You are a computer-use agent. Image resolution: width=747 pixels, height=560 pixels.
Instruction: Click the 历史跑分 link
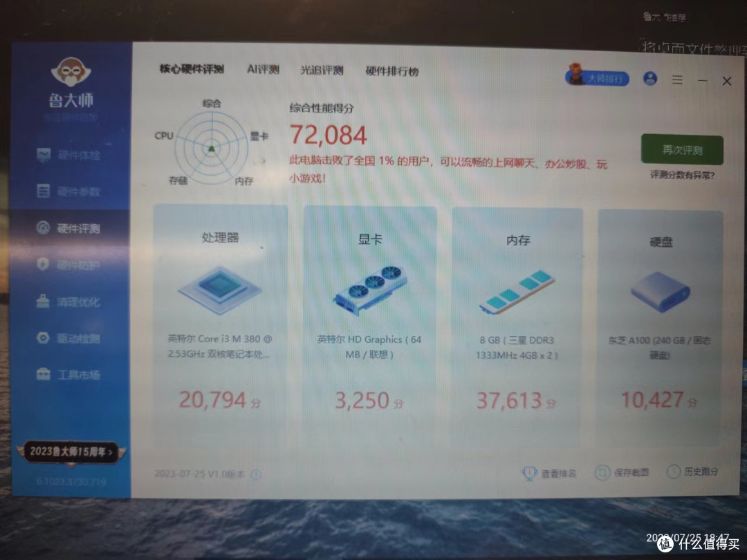(x=702, y=472)
